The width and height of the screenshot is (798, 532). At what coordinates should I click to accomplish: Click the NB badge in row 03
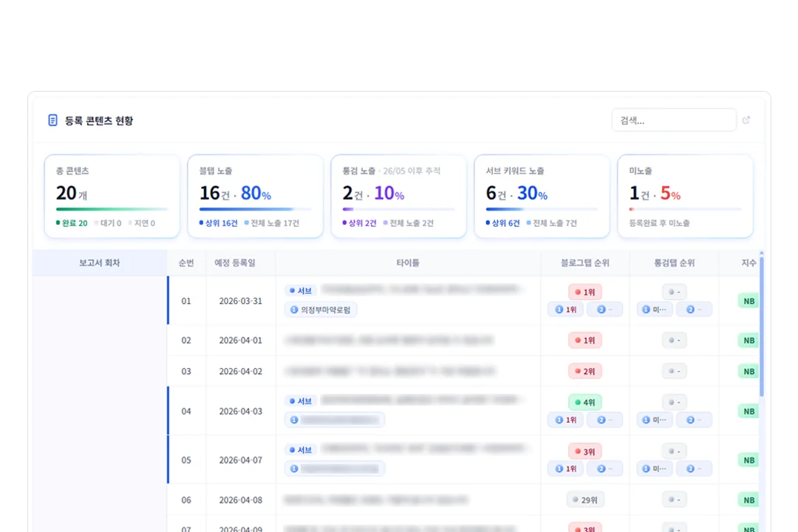748,371
